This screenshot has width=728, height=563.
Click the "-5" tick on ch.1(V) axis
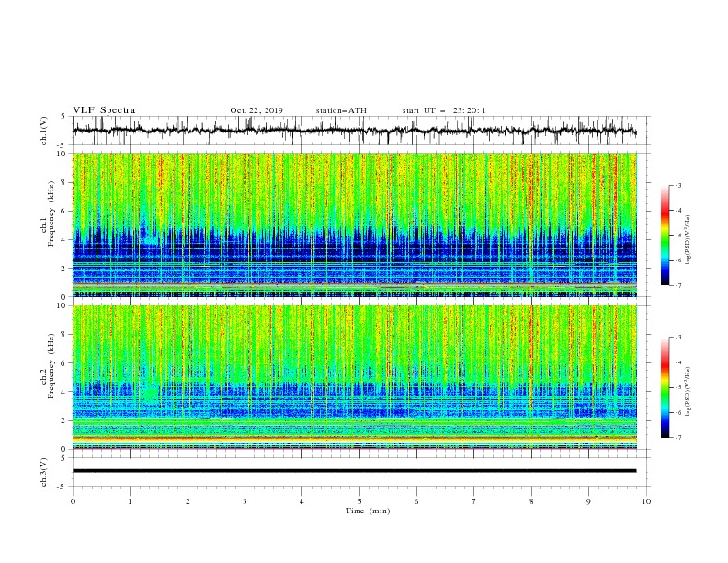[x=63, y=145]
